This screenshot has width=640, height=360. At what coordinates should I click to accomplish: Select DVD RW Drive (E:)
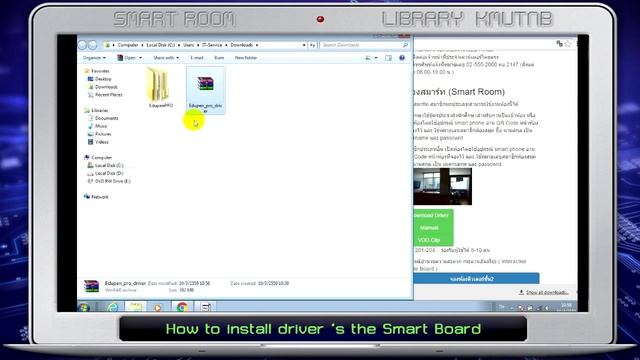point(109,181)
